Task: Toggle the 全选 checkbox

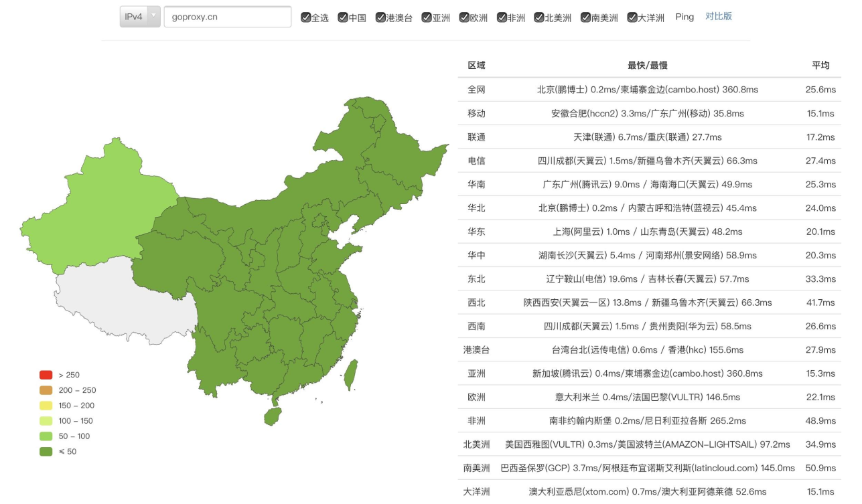Action: click(306, 17)
